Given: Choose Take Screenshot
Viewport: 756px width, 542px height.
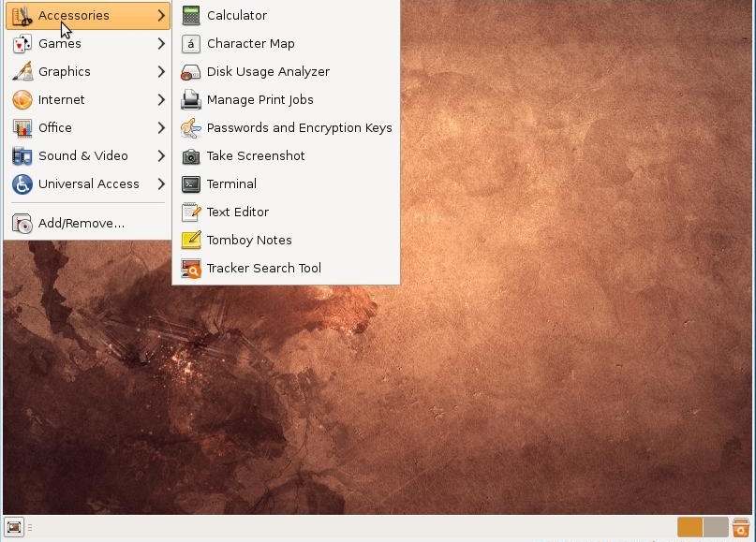Looking at the screenshot, I should click(x=286, y=156).
